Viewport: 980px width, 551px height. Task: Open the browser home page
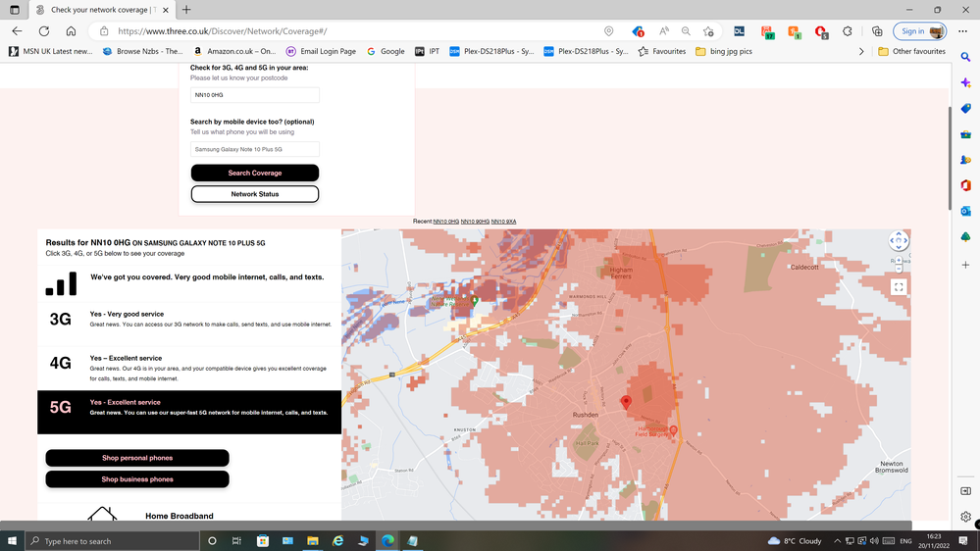tap(72, 31)
